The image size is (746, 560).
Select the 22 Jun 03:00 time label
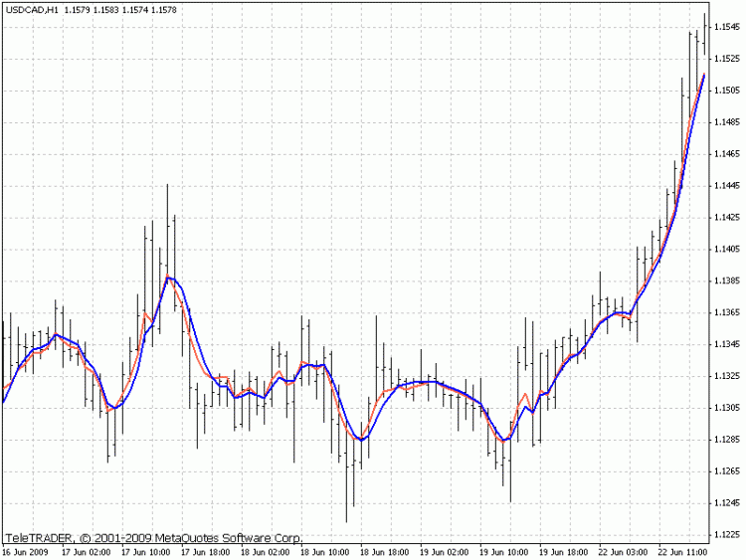pos(624,552)
